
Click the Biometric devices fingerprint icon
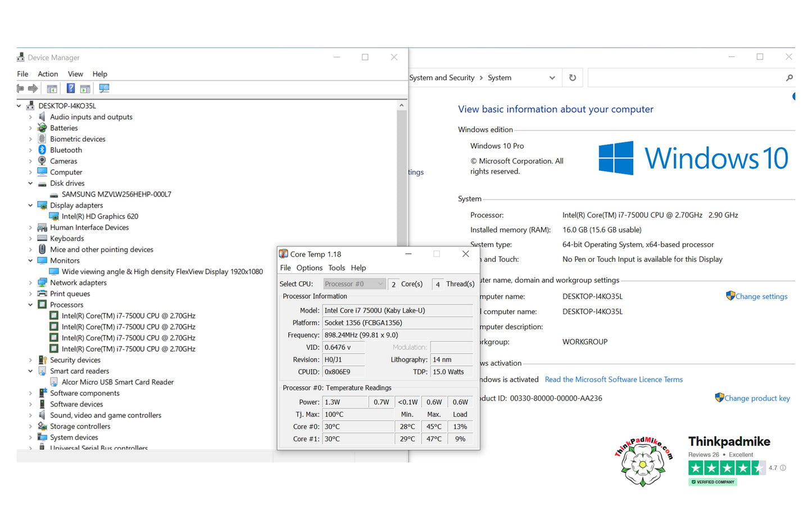42,139
